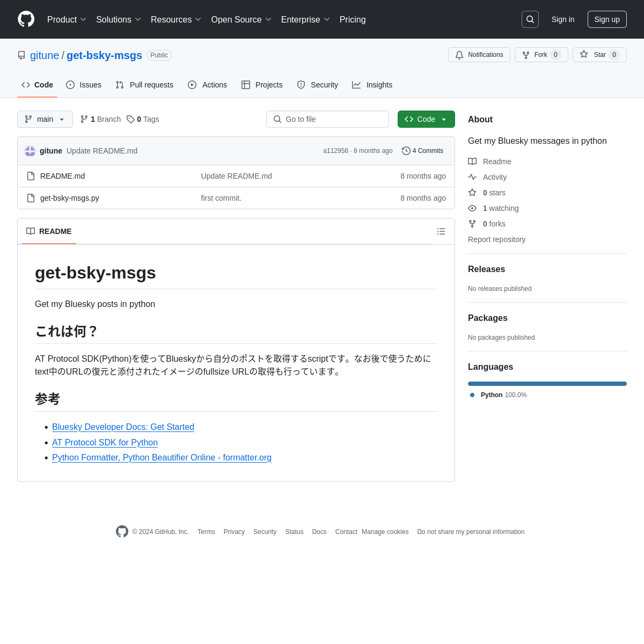Click gitune author name in commit row

coord(51,151)
